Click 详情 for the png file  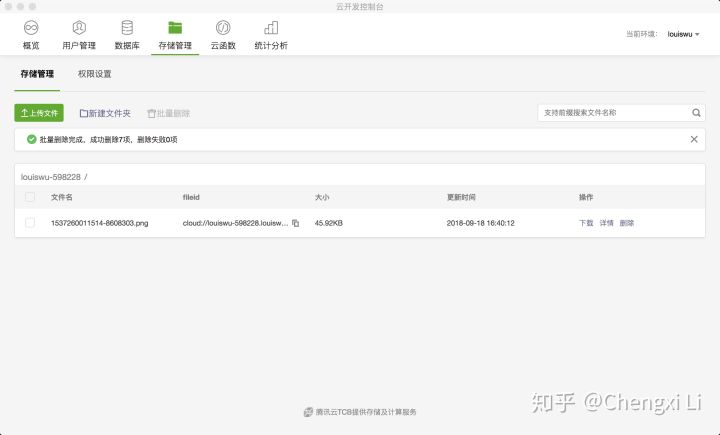[x=607, y=223]
